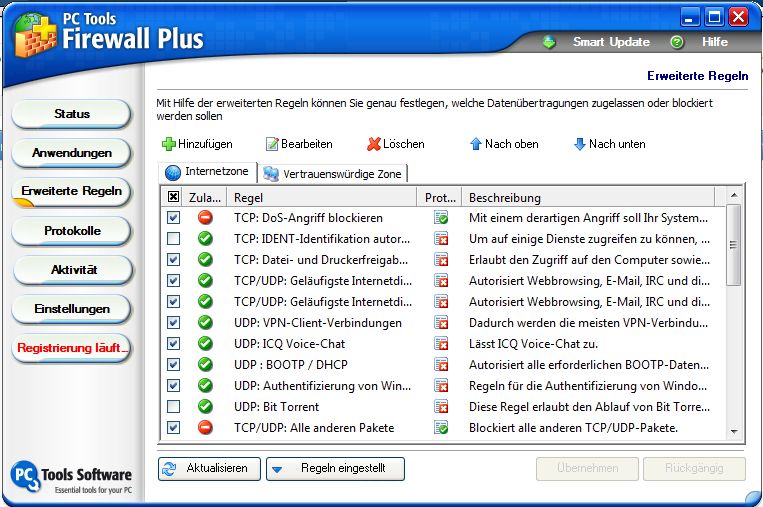Uncheck the UDP: VPN-Client-Verbindungen rule
The height and width of the screenshot is (507, 763).
173,323
